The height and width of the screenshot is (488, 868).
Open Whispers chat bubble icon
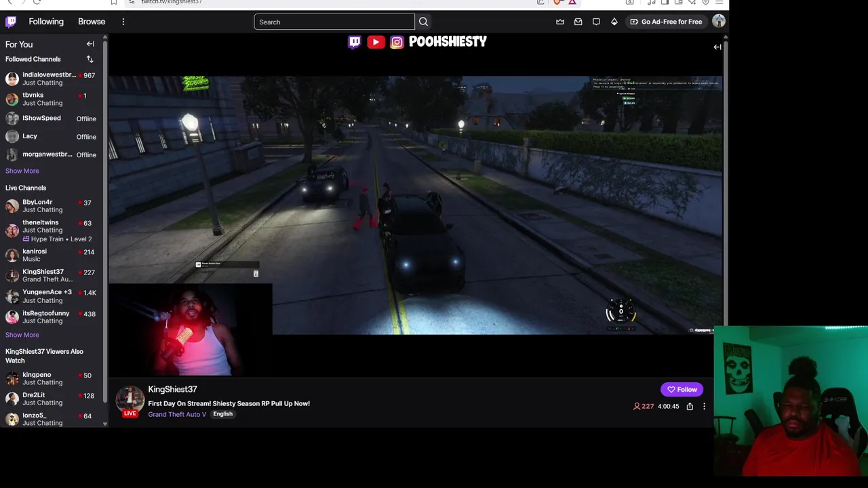click(596, 22)
